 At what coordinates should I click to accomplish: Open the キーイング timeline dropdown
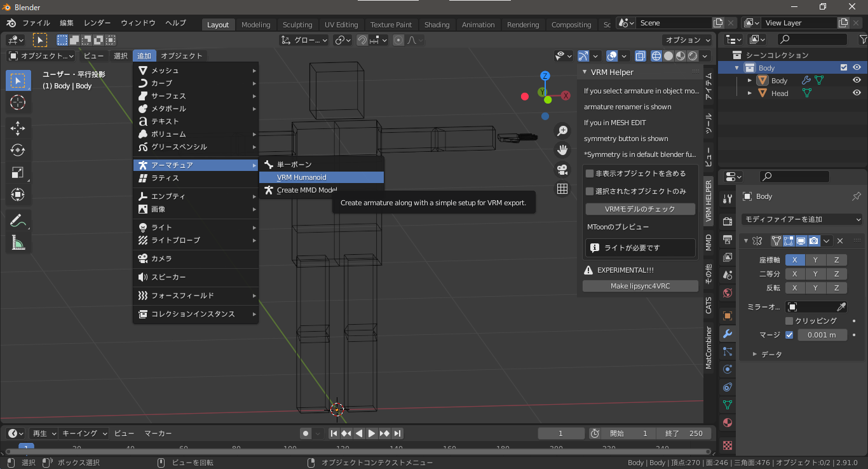click(x=85, y=433)
